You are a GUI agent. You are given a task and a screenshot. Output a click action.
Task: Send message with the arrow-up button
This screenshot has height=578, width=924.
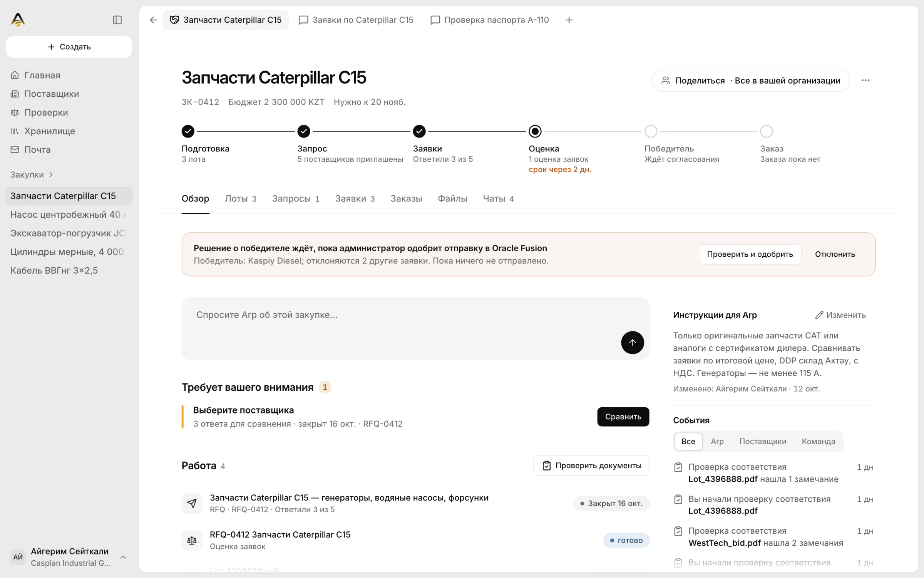[x=632, y=342]
